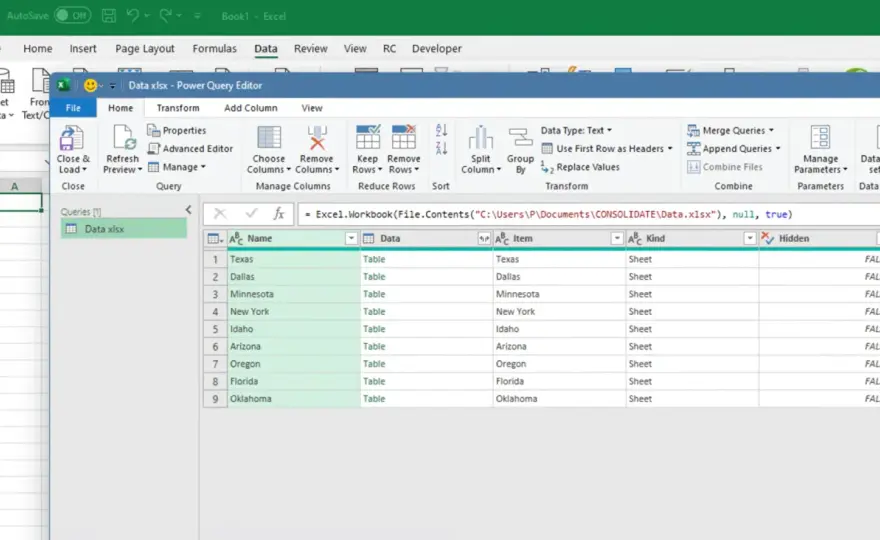Viewport: 880px width, 540px height.
Task: Switch to the Transform tab
Action: pyautogui.click(x=178, y=108)
